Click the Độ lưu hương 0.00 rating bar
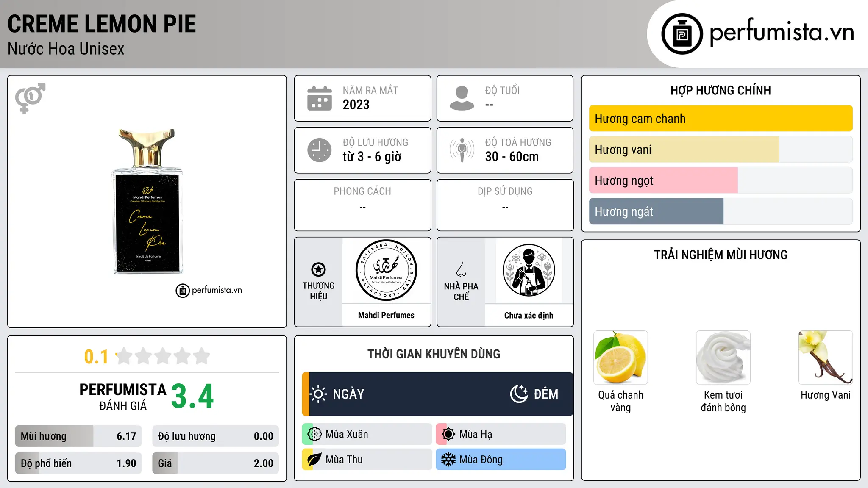Screen dimensions: 868x488 click(x=216, y=436)
